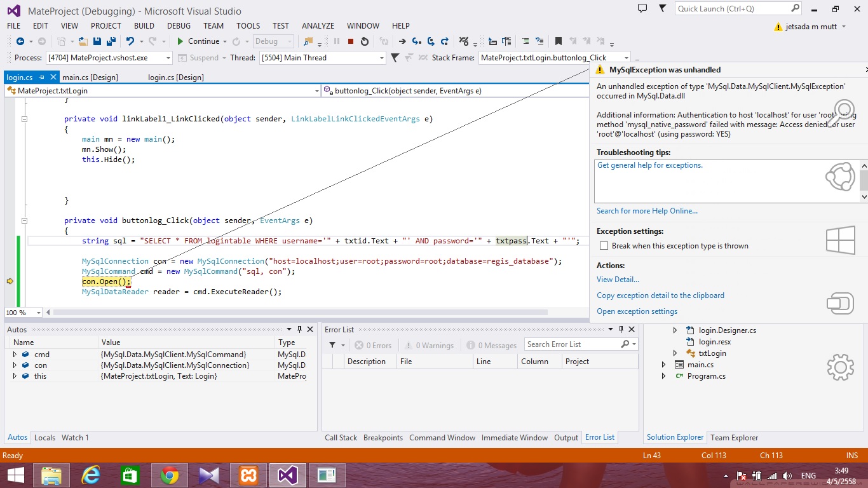Switch to the Breakpoints tab
868x488 pixels.
383,438
